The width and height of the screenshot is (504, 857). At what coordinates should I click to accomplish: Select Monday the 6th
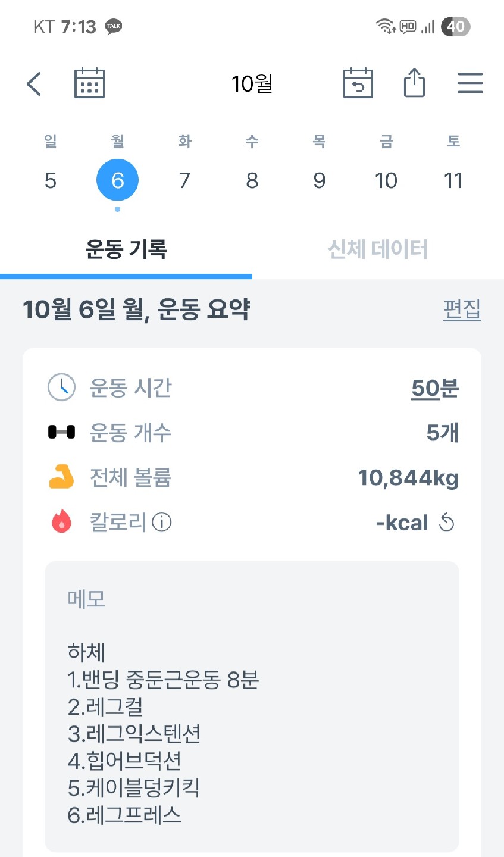pyautogui.click(x=118, y=180)
